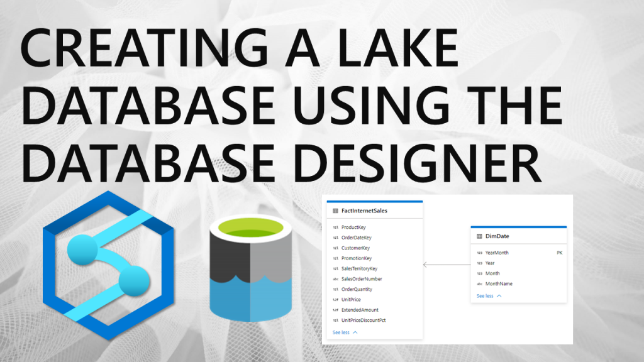Click the relationship arrow between the tables
The image size is (644, 362).
click(x=447, y=264)
